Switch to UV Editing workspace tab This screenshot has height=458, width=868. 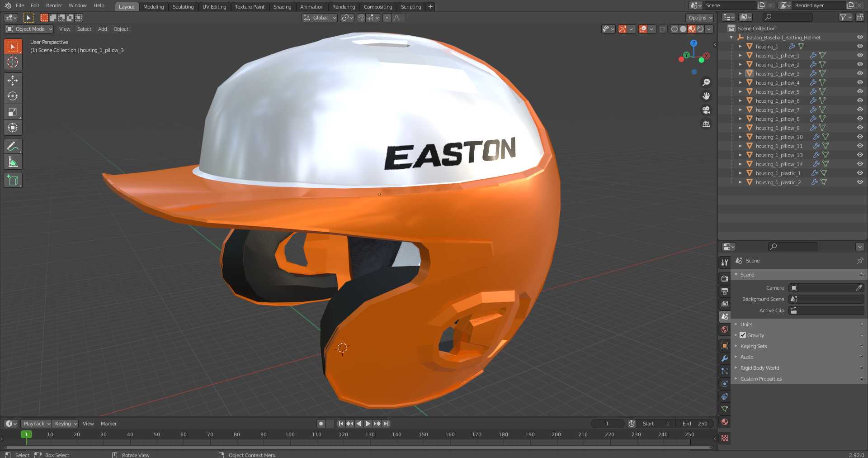pyautogui.click(x=214, y=6)
